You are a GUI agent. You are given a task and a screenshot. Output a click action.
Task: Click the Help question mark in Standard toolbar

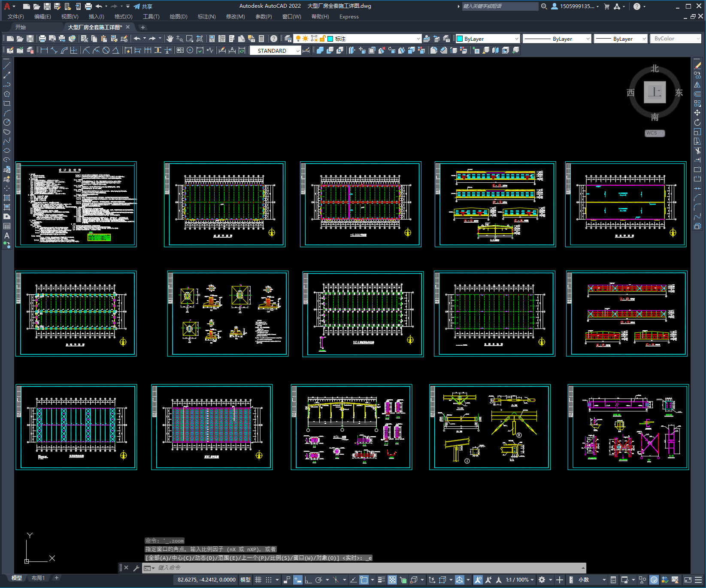pos(274,39)
